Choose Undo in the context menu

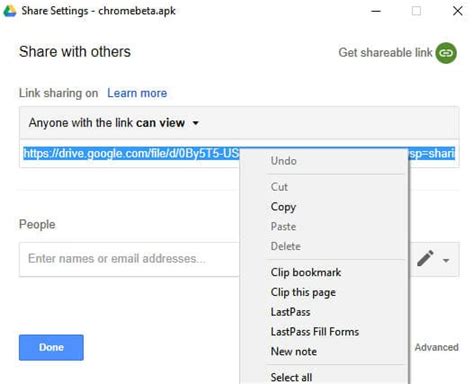(x=283, y=161)
